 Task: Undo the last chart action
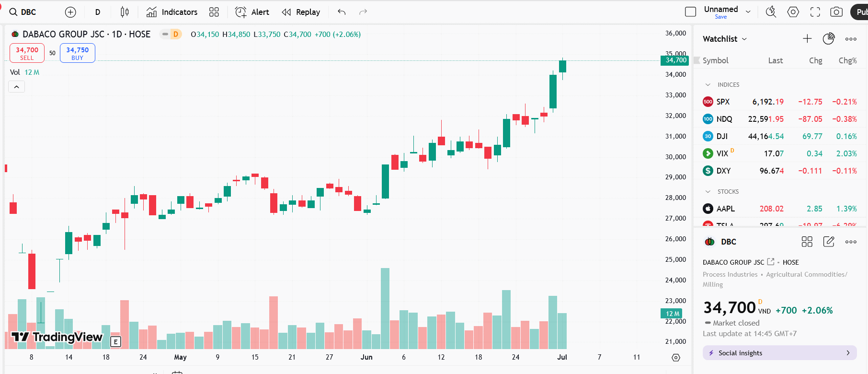[342, 12]
